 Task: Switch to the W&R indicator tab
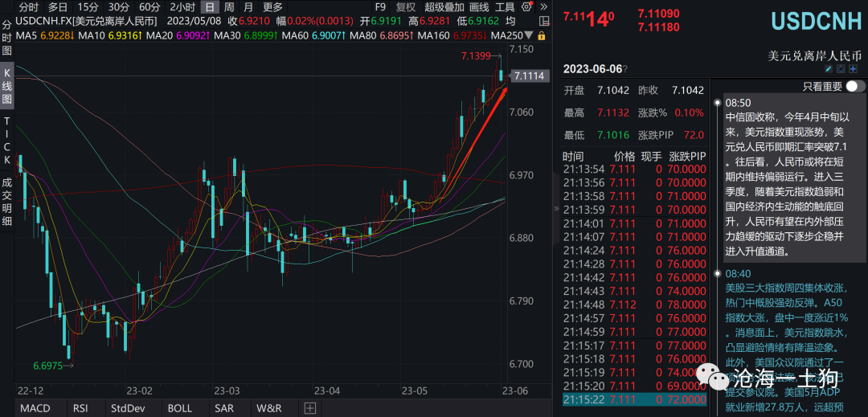click(268, 409)
